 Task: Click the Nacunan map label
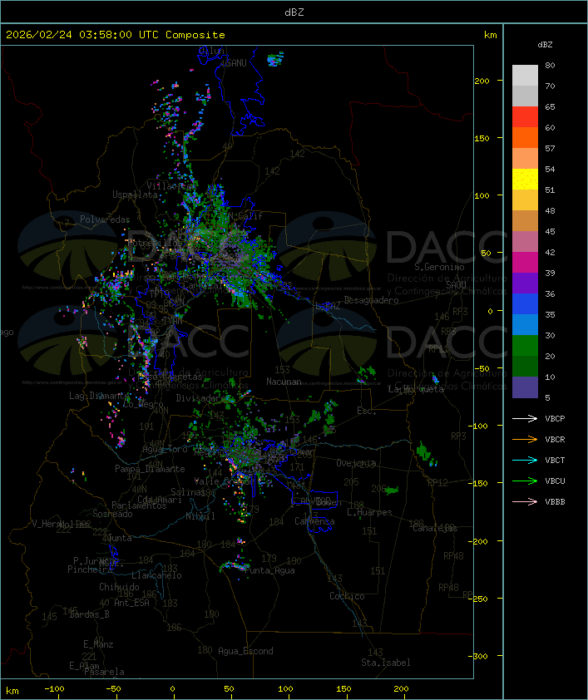pyautogui.click(x=284, y=382)
